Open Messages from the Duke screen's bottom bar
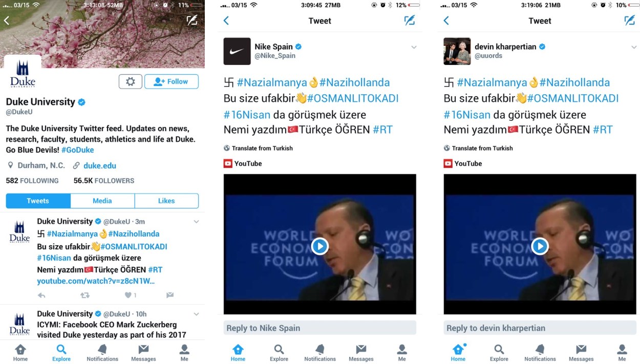The image size is (640, 364). (143, 353)
